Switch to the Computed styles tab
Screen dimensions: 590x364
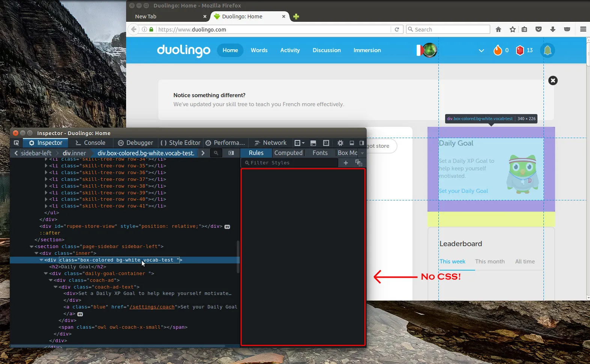[288, 153]
